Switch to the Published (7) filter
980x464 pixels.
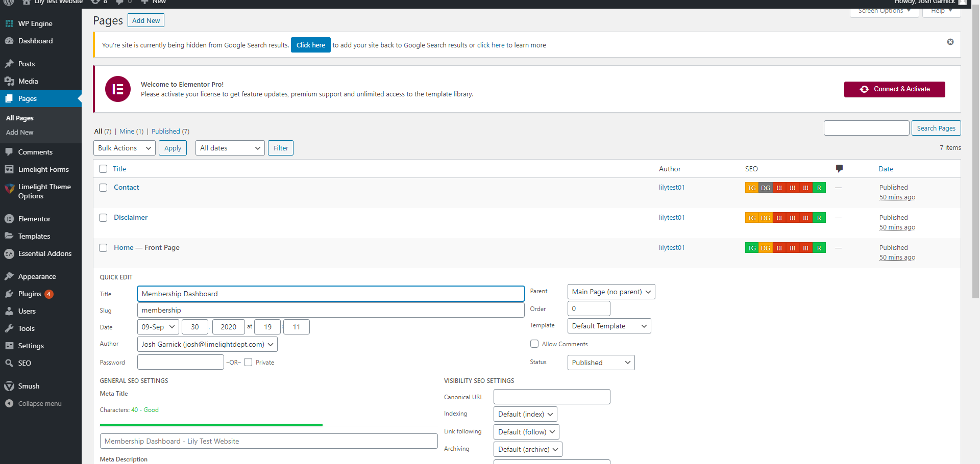tap(166, 131)
